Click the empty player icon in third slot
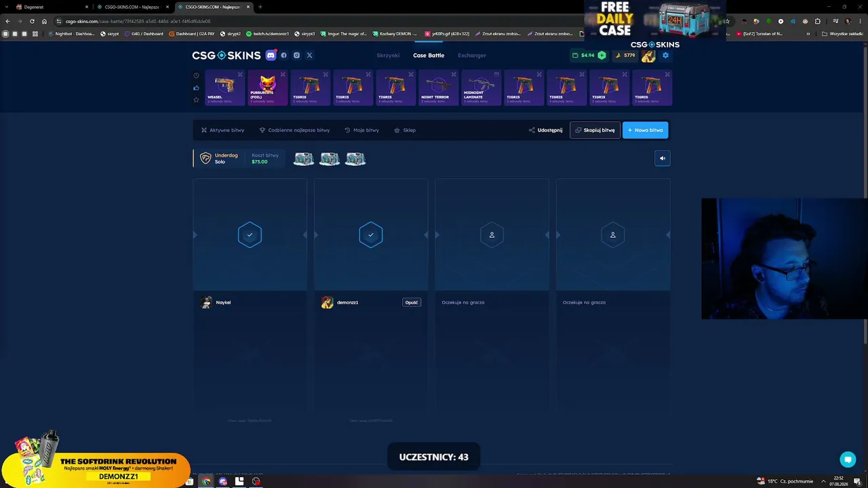Image resolution: width=868 pixels, height=488 pixels. pyautogui.click(x=492, y=235)
